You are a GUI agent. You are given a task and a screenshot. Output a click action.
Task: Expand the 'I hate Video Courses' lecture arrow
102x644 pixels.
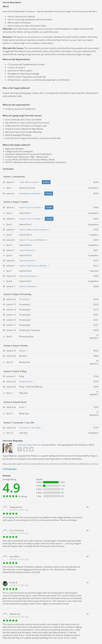click(x=39, y=182)
